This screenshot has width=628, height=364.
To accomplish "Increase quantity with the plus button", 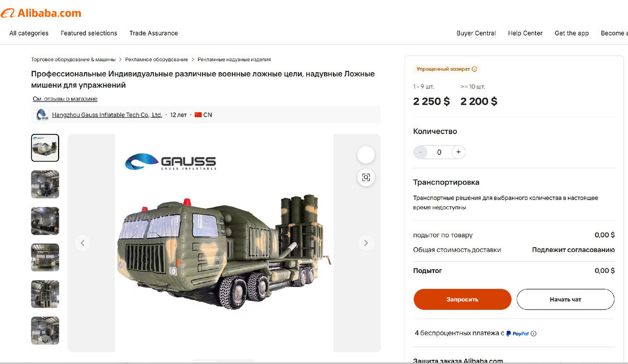I will pos(458,152).
